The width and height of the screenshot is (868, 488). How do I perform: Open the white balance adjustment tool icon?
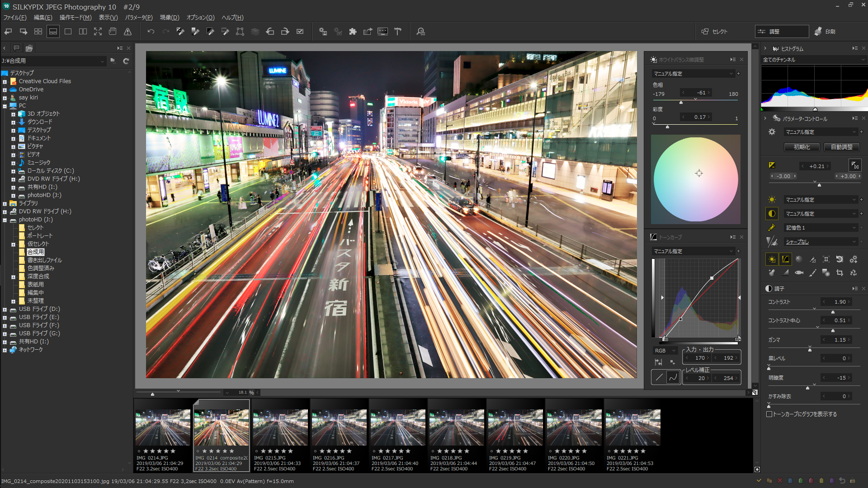(x=654, y=59)
